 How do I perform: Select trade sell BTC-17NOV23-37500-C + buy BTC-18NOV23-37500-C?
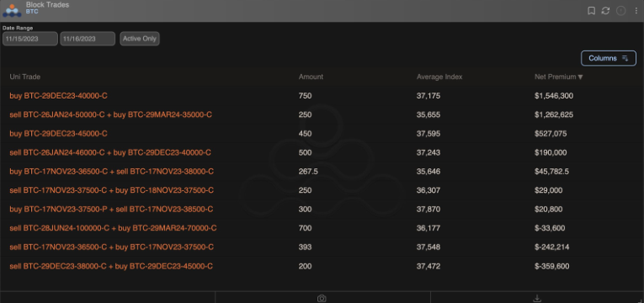pyautogui.click(x=112, y=190)
